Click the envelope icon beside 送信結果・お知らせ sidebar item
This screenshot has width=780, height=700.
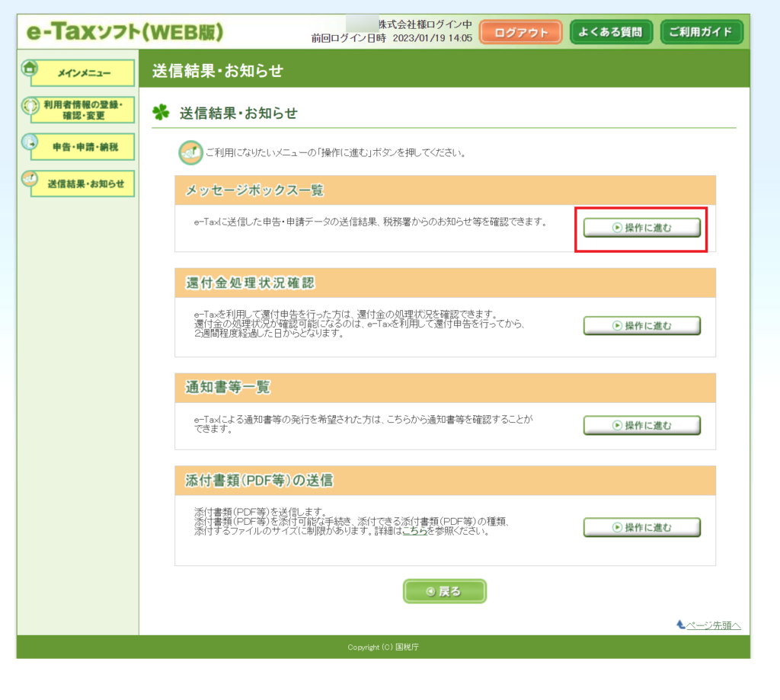point(29,178)
